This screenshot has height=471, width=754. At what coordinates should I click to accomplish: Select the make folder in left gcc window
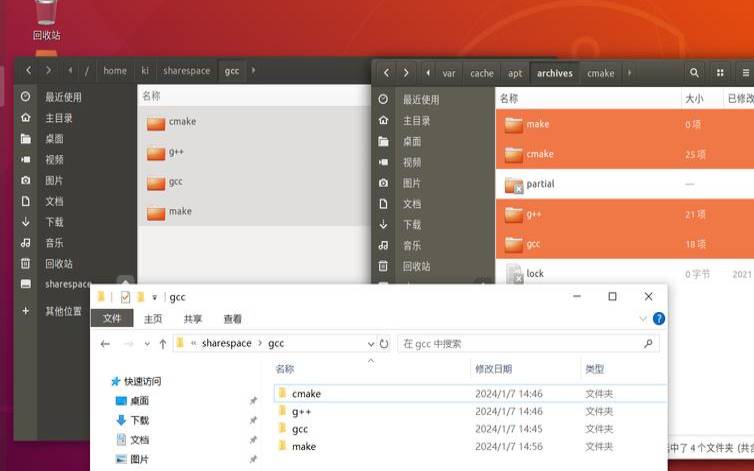254,212
